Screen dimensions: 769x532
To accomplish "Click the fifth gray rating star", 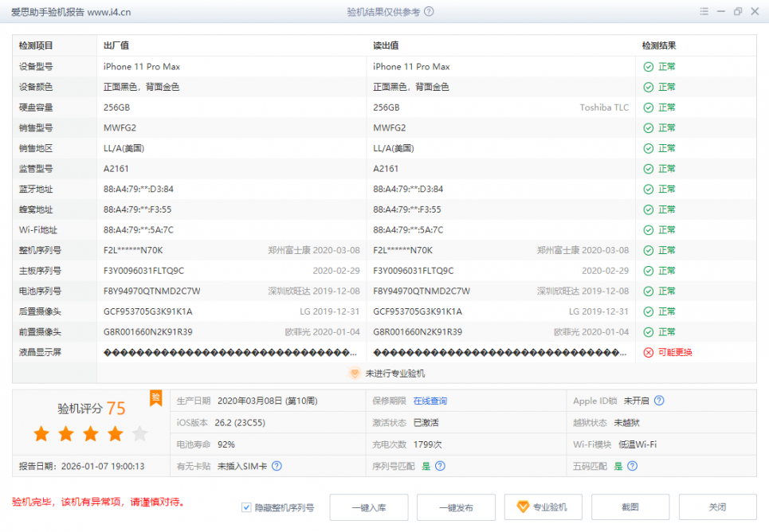I will [140, 434].
